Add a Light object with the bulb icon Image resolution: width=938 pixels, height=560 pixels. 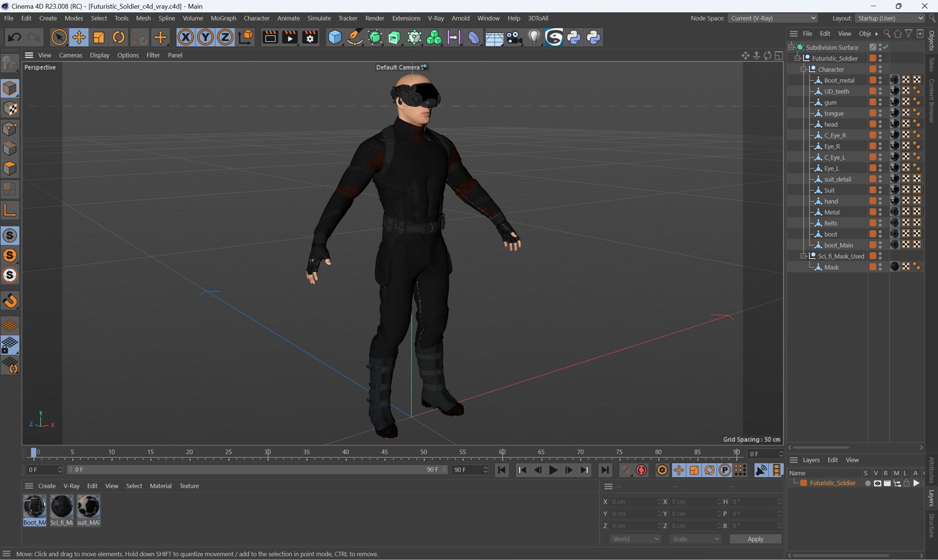click(x=534, y=37)
